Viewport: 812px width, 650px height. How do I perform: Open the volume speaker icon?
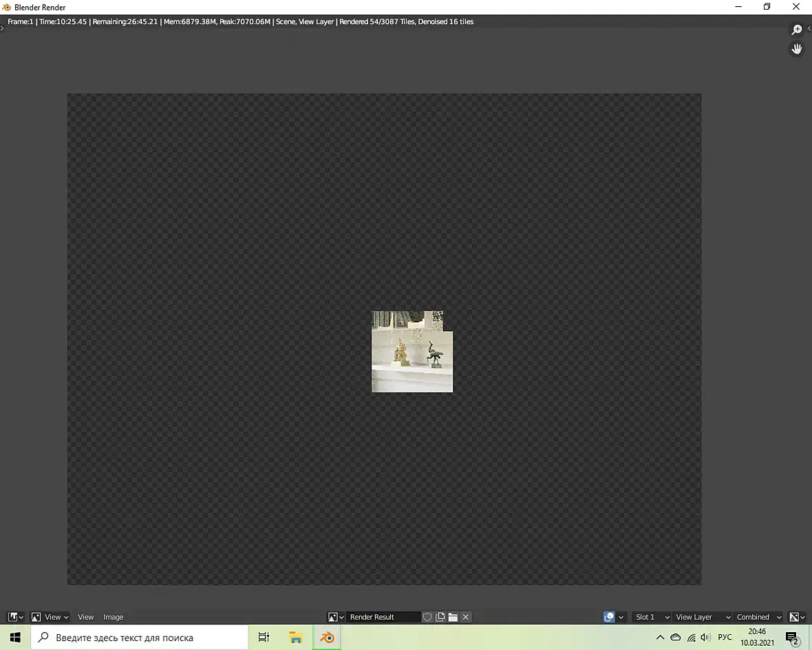(x=705, y=638)
